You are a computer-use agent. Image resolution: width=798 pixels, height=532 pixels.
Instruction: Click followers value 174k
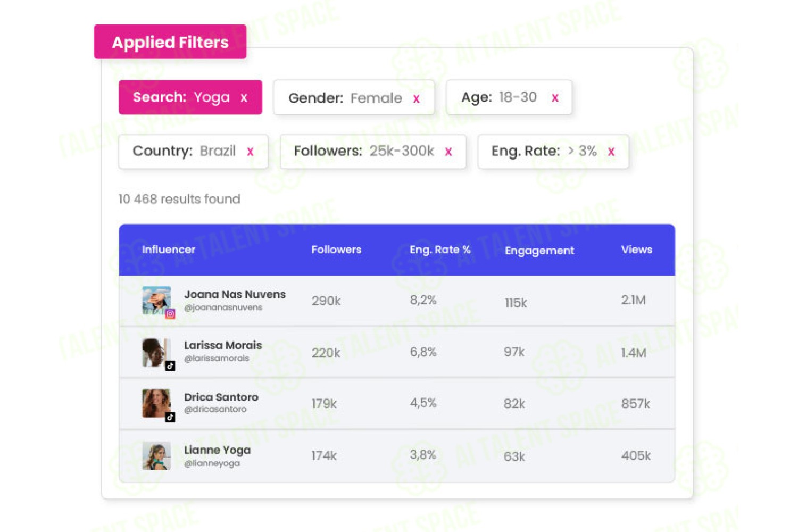point(324,455)
